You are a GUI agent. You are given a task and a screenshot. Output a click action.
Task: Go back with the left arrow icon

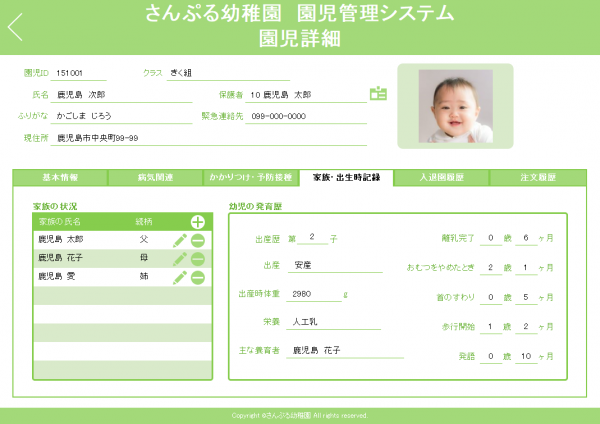(15, 27)
